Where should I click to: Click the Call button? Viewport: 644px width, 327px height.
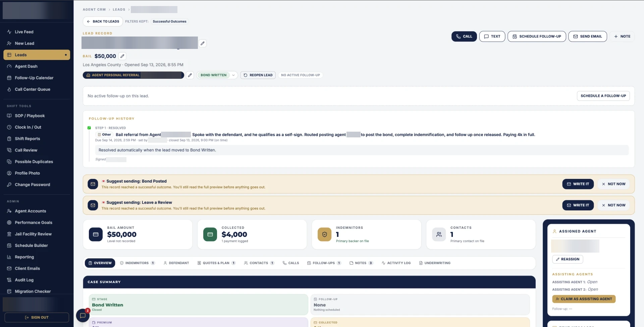click(x=464, y=36)
